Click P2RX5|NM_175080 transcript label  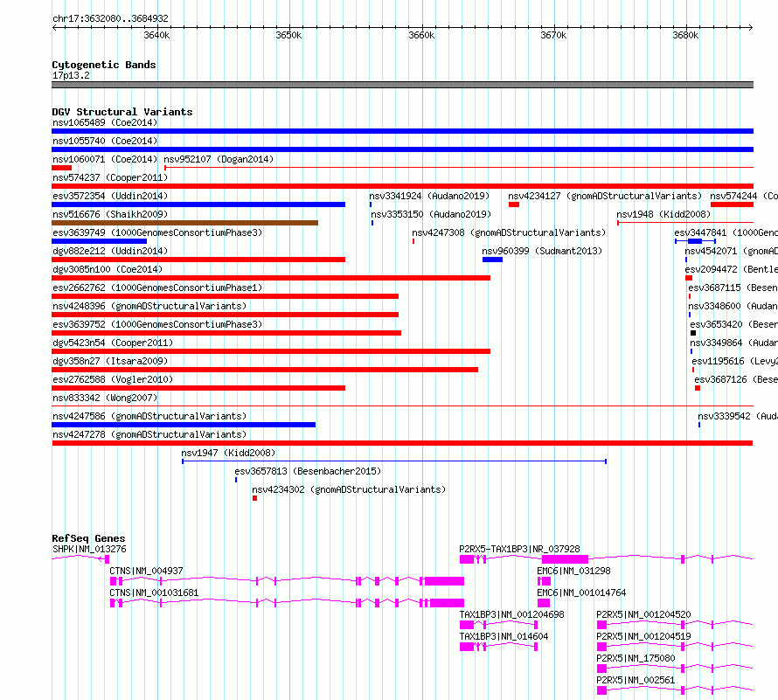coord(636,658)
